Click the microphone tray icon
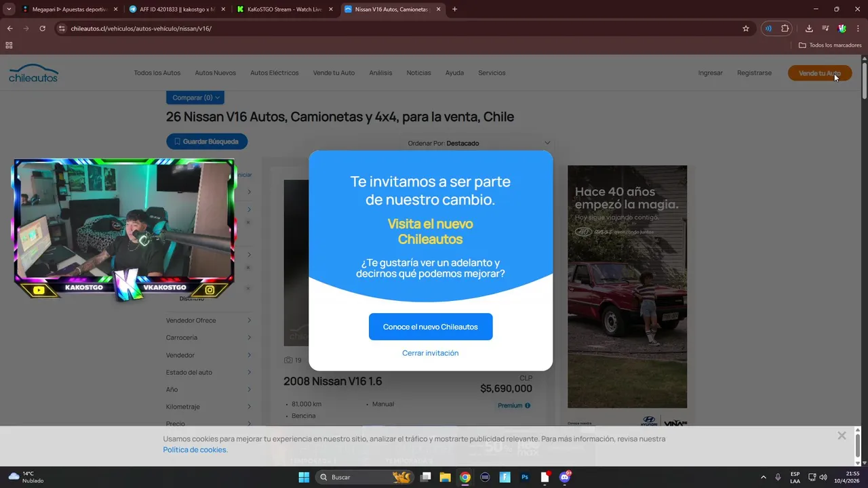The image size is (868, 488). (778, 477)
